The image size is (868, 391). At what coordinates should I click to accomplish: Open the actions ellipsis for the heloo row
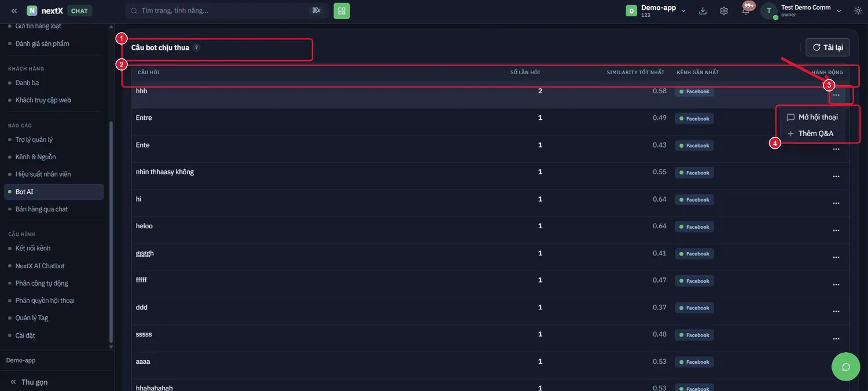tap(836, 231)
